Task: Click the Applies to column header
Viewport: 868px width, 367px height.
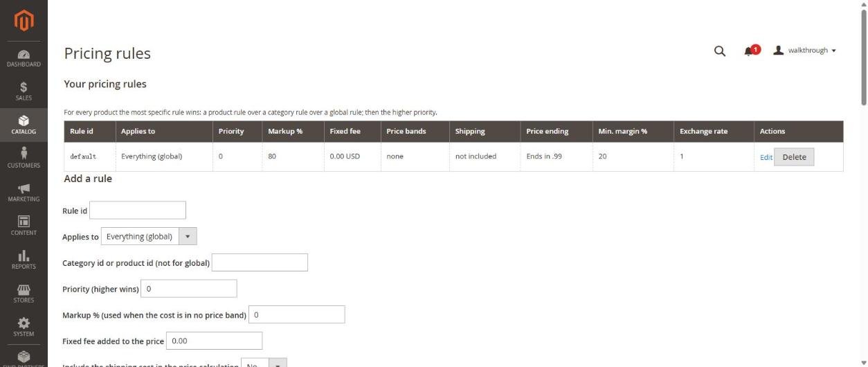Action: [163, 132]
